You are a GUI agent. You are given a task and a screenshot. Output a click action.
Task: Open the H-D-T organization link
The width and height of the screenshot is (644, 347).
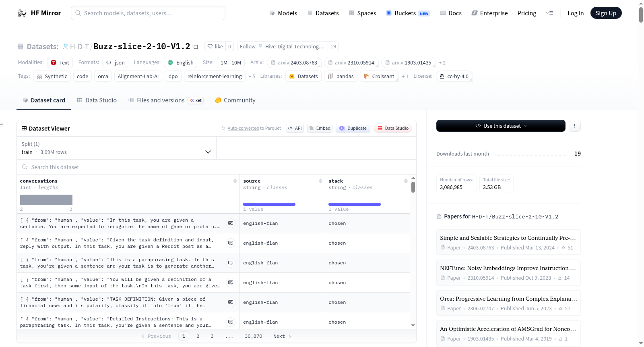pyautogui.click(x=79, y=47)
